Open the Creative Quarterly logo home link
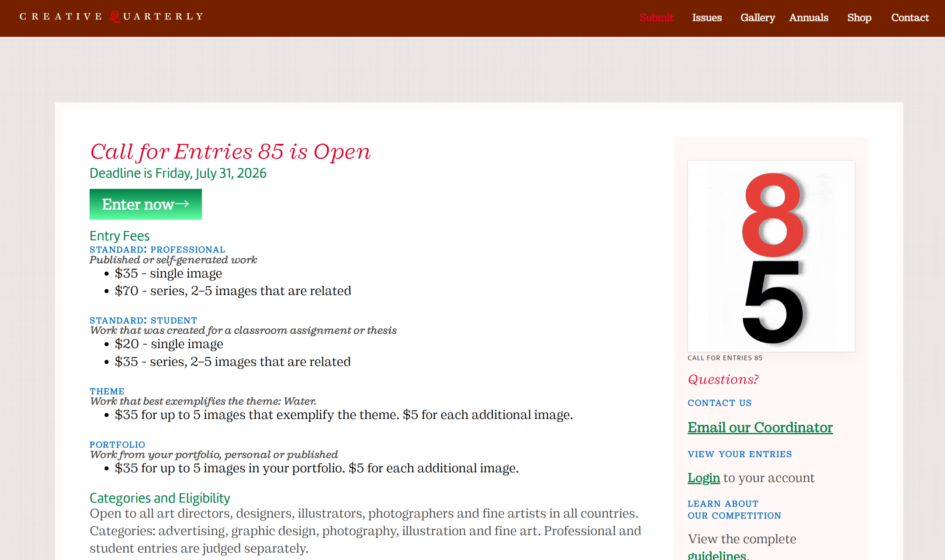Image resolution: width=945 pixels, height=560 pixels. (x=111, y=17)
